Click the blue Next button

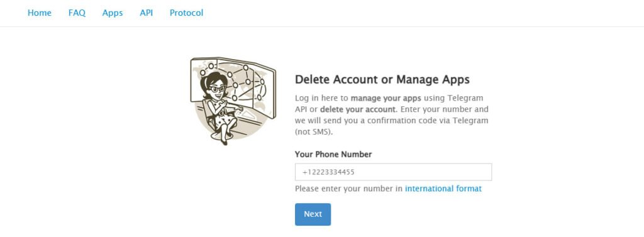(313, 214)
